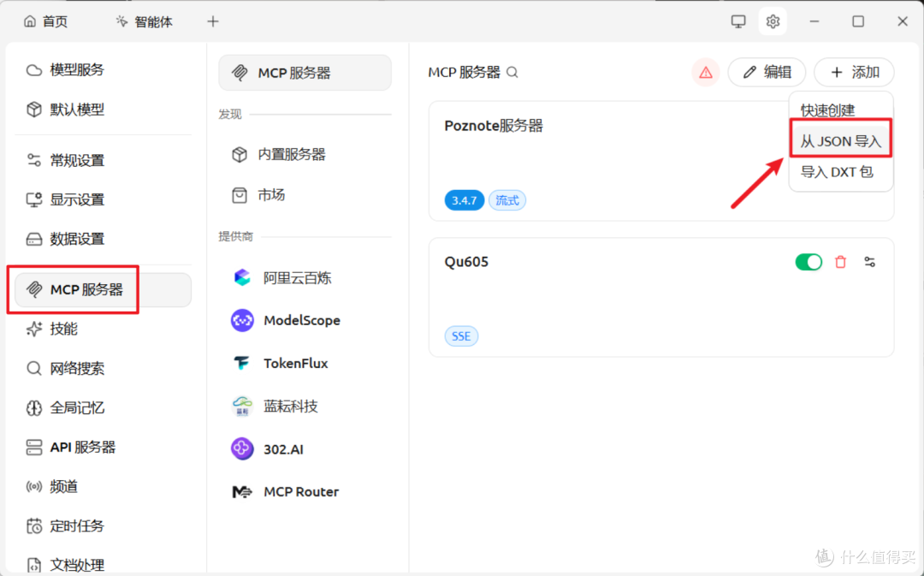Select MCP 服务器 in left sidebar

click(x=104, y=289)
